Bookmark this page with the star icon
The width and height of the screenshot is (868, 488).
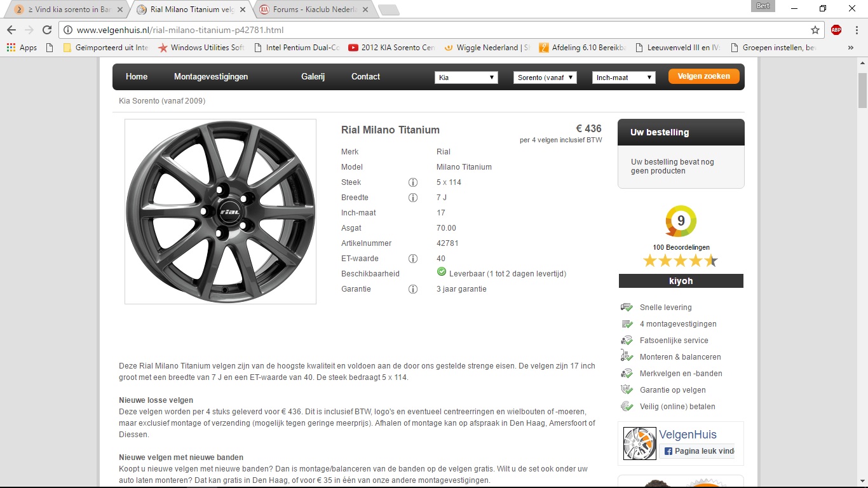[x=815, y=30]
